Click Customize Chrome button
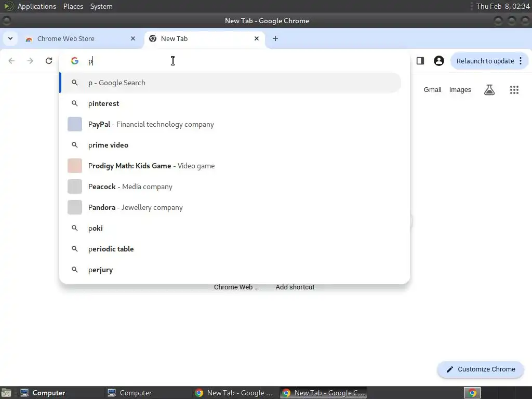532x399 pixels. (x=481, y=369)
